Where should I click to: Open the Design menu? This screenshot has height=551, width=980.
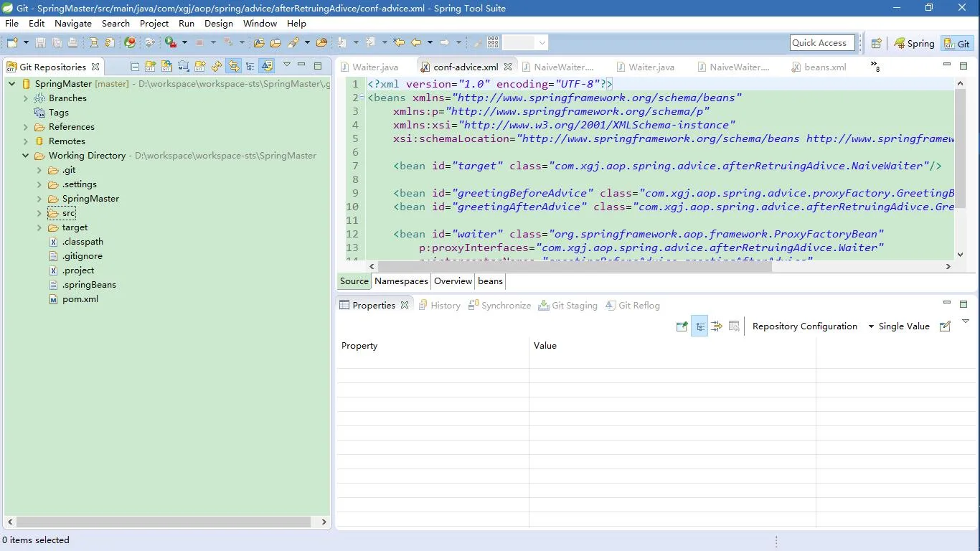pos(219,23)
